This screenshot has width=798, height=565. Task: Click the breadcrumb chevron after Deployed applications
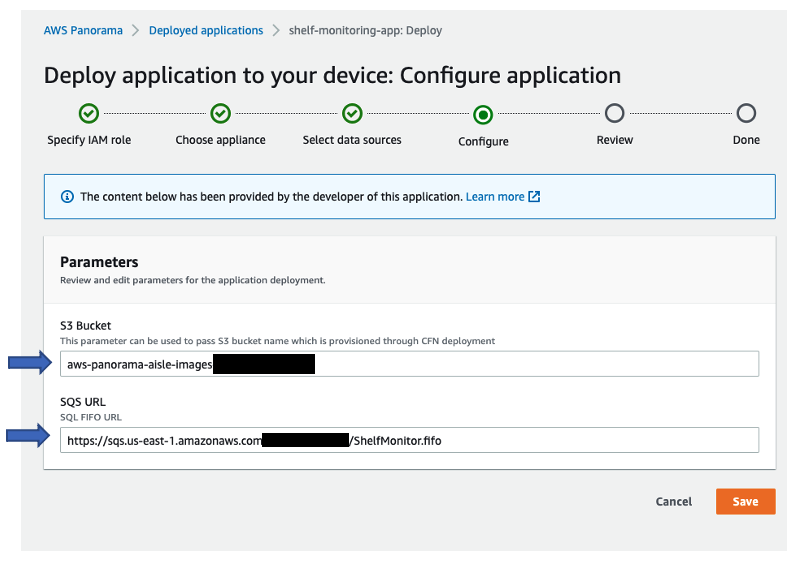coord(276,31)
